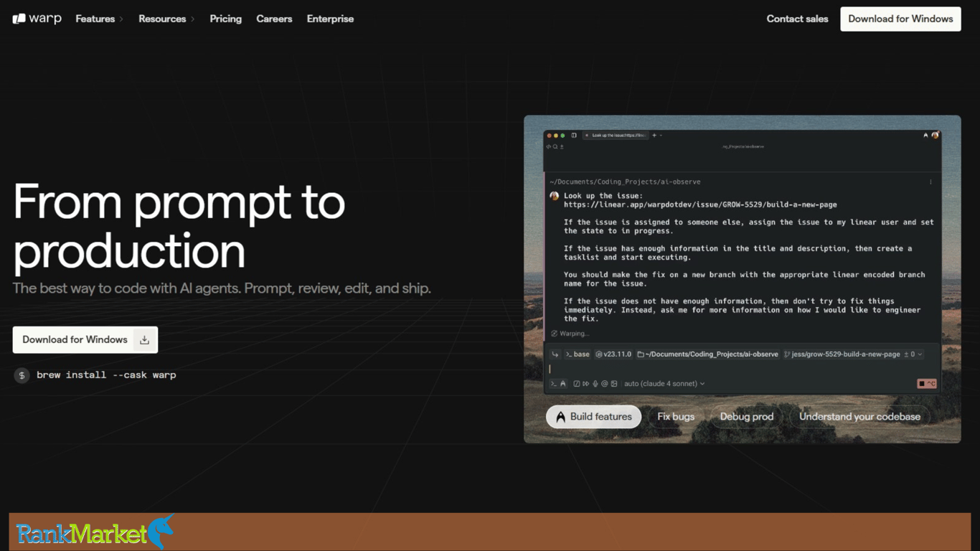Go to the Careers page

tap(274, 19)
